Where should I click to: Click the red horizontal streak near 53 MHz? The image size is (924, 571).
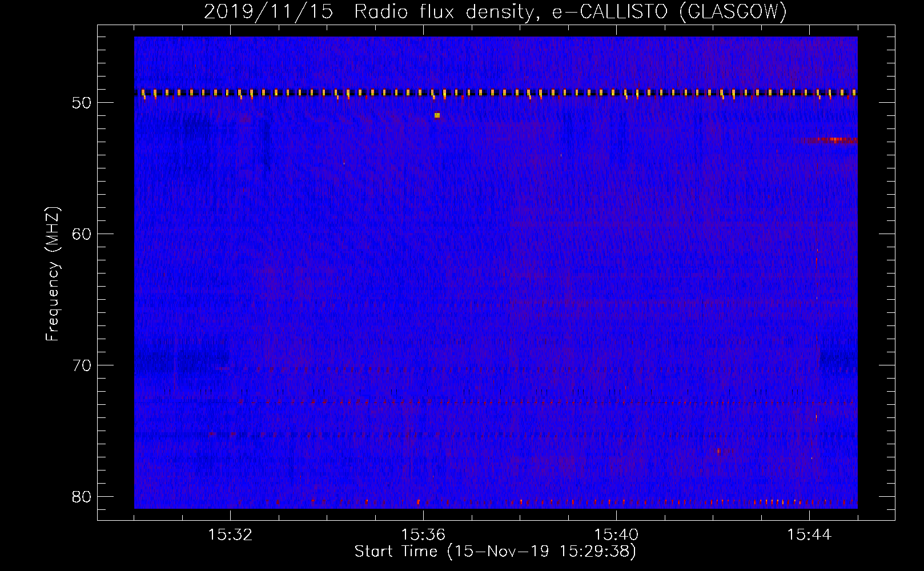point(828,140)
